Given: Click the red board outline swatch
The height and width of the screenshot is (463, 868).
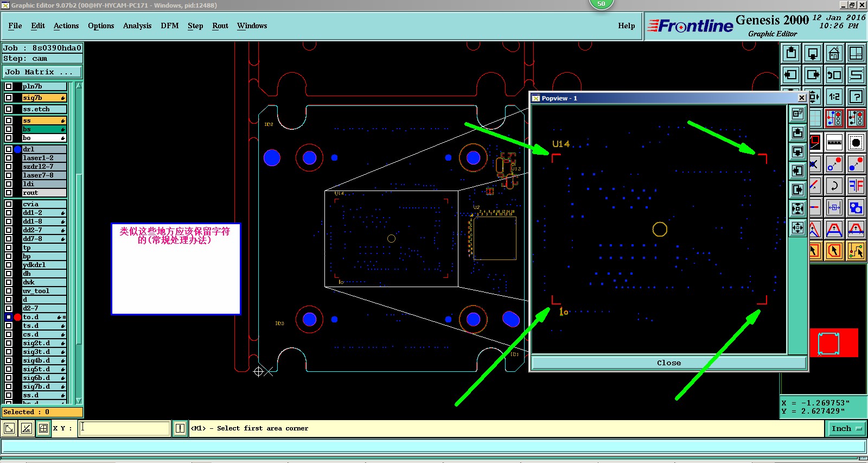Looking at the screenshot, I should coord(834,343).
